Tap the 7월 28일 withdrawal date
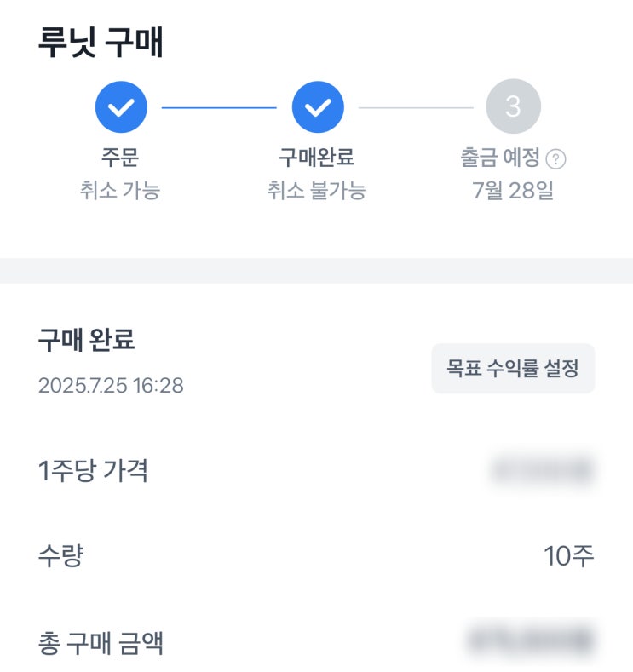The image size is (633, 672). pyautogui.click(x=513, y=190)
